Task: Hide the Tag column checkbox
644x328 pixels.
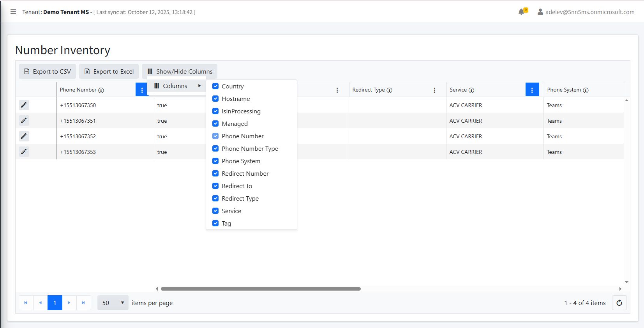Action: pyautogui.click(x=215, y=223)
